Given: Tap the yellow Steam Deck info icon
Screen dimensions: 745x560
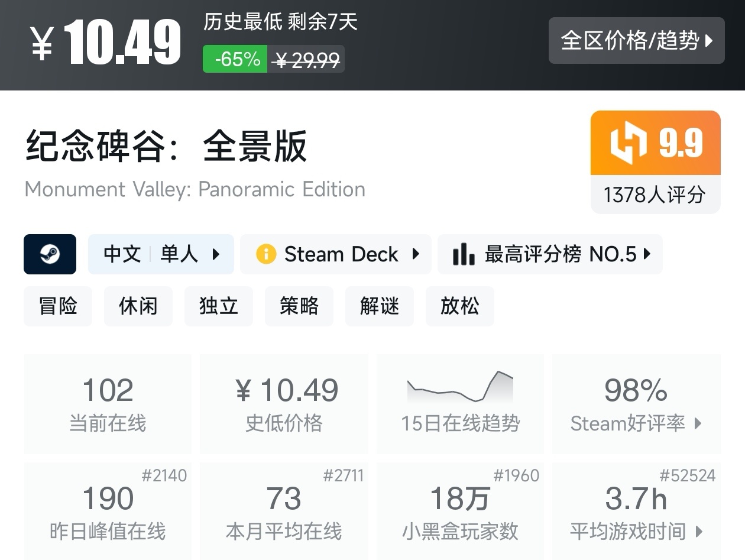Looking at the screenshot, I should (x=266, y=254).
